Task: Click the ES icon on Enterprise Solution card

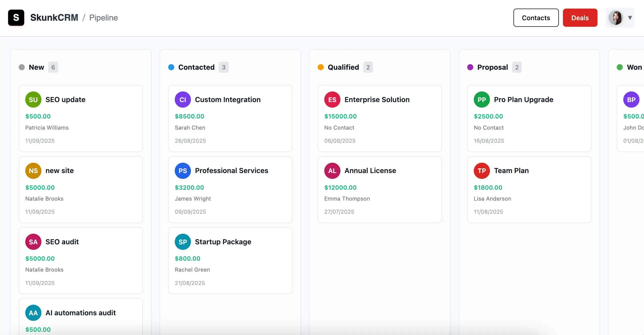Action: [332, 99]
